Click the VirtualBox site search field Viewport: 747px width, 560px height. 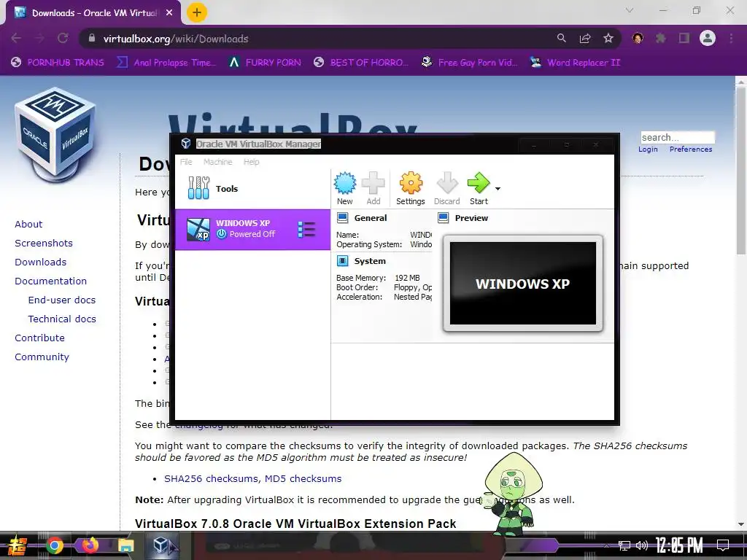[x=678, y=137]
